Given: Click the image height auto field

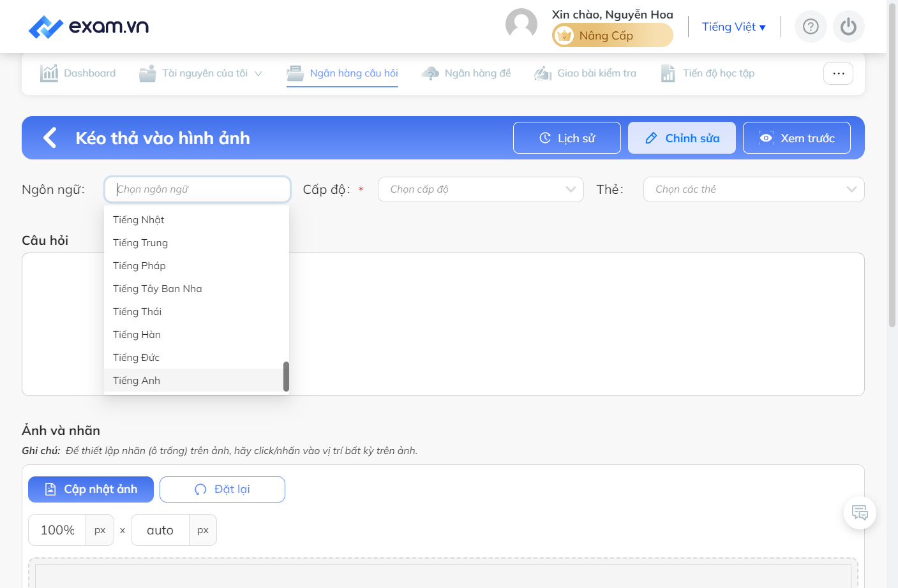Looking at the screenshot, I should [x=160, y=530].
